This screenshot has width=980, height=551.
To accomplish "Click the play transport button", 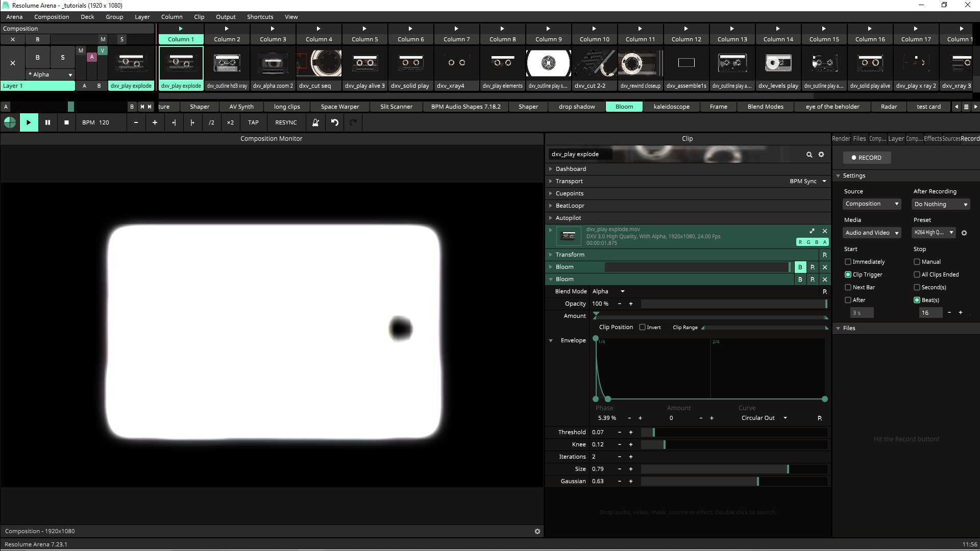I will point(29,122).
